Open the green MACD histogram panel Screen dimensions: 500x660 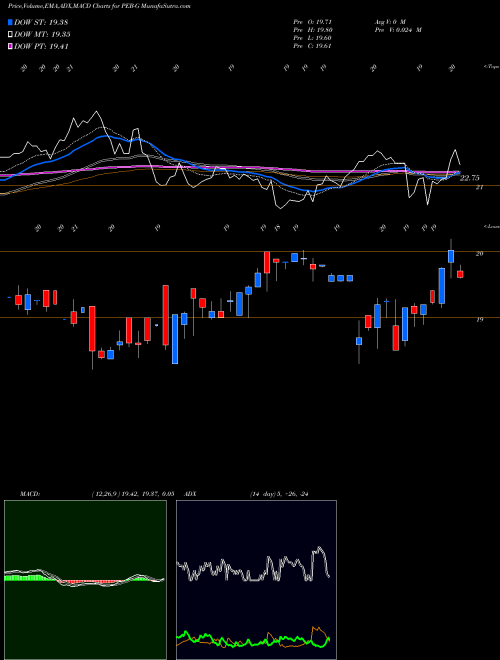click(x=85, y=580)
